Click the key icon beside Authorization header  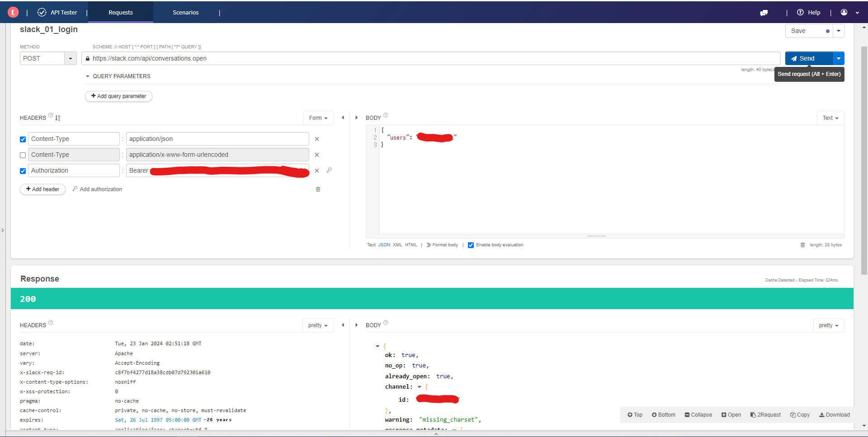point(329,170)
